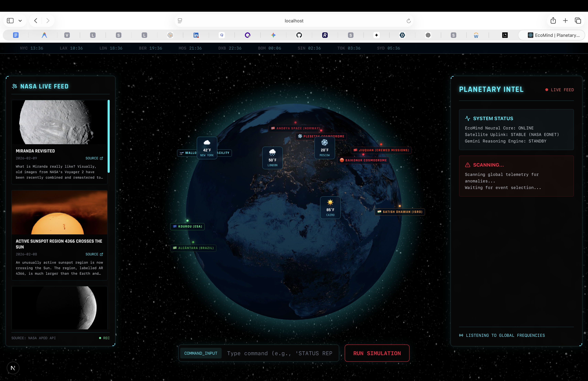This screenshot has width=588, height=381.
Task: Select the Moscow snowflake weather marker
Action: (x=324, y=148)
